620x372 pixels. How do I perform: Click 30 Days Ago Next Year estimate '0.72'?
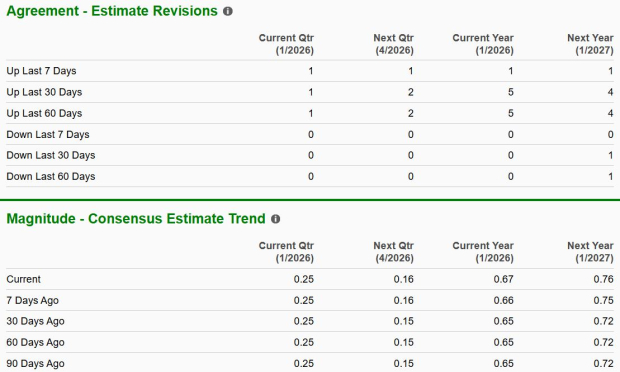[x=603, y=321]
